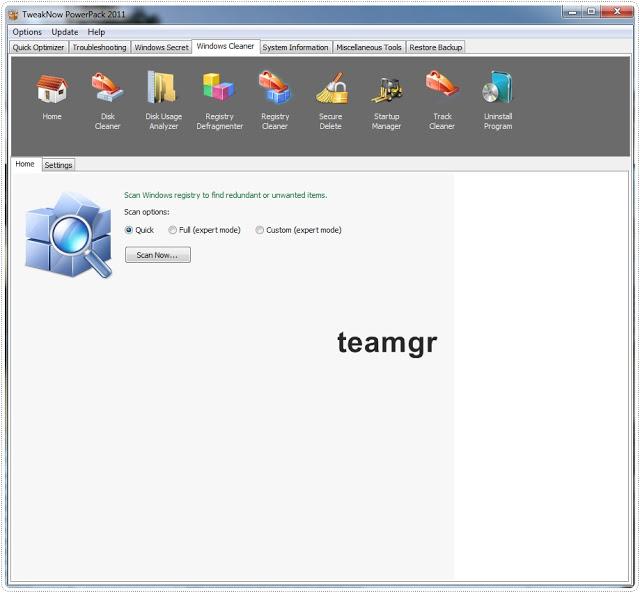Switch to the Restore Backup tab
This screenshot has width=640, height=593.
pyautogui.click(x=436, y=47)
